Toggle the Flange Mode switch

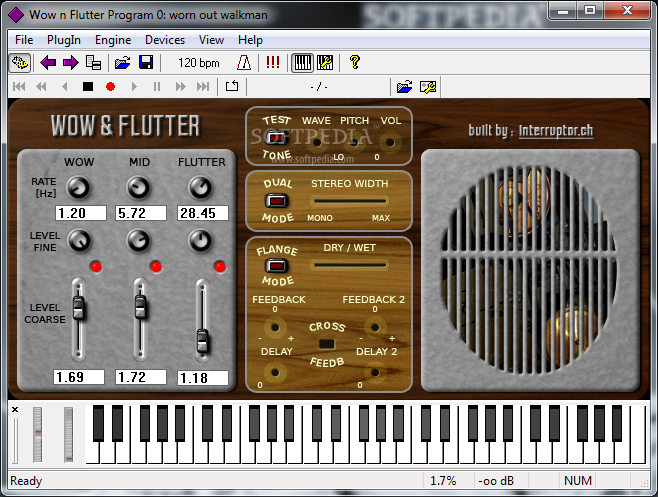coord(276,265)
